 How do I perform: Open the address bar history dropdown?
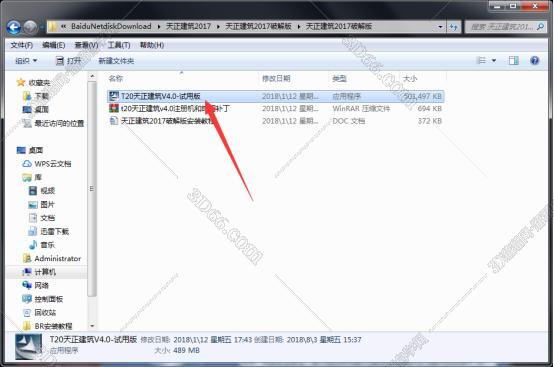[440, 26]
